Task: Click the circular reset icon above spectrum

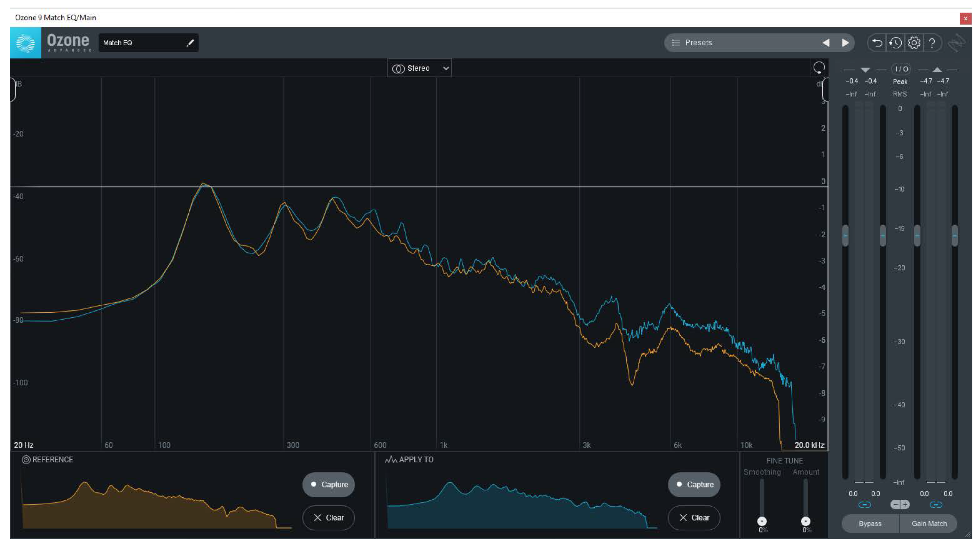Action: 819,68
